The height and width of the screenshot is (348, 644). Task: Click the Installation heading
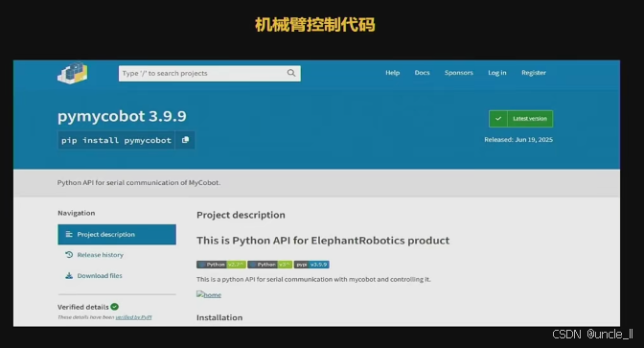(x=219, y=317)
